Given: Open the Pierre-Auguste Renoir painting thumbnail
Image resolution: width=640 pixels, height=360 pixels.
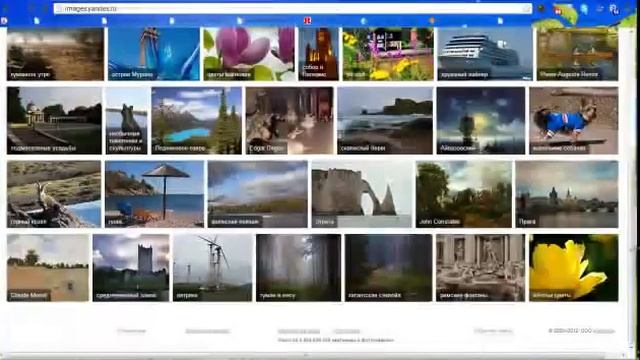Looking at the screenshot, I should coord(577,54).
